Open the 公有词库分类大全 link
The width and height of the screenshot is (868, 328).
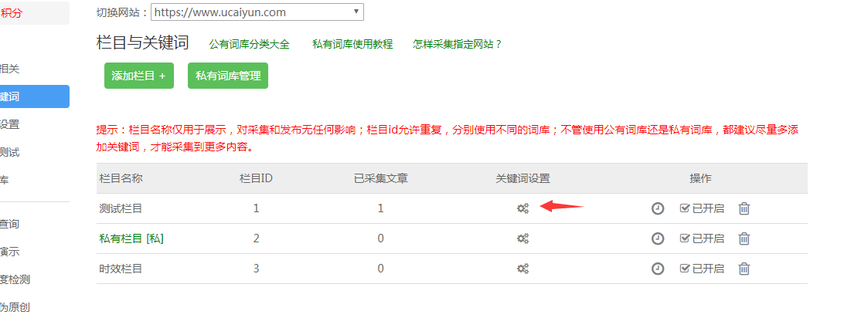click(x=250, y=44)
